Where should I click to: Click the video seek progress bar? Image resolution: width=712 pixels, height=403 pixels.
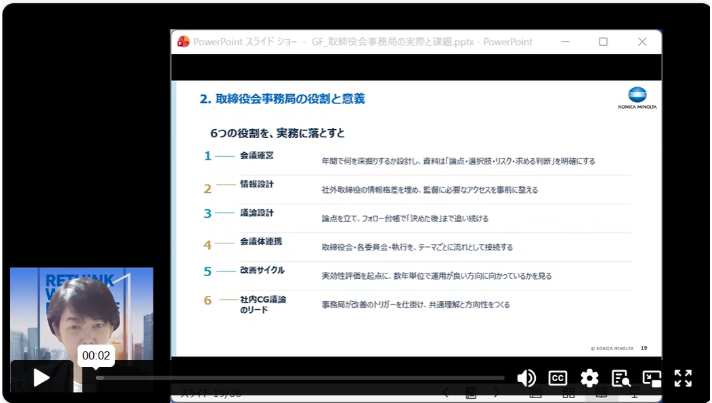[300, 378]
